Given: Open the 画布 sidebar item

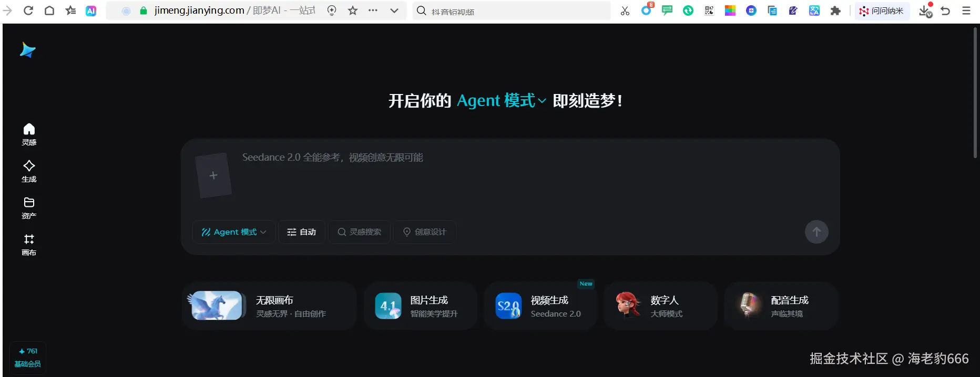Looking at the screenshot, I should coord(29,245).
